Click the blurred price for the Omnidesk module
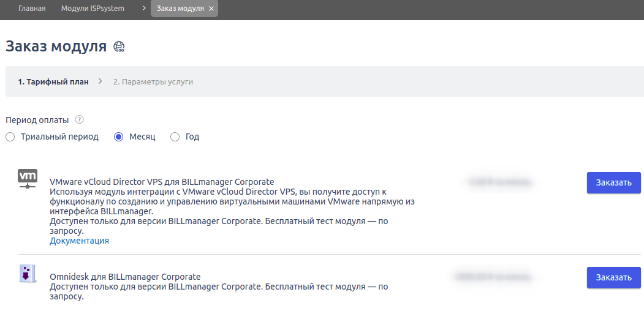 pyautogui.click(x=493, y=277)
